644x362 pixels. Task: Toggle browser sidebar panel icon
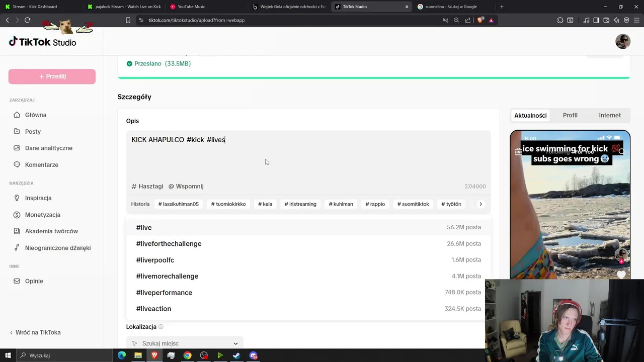(596, 20)
